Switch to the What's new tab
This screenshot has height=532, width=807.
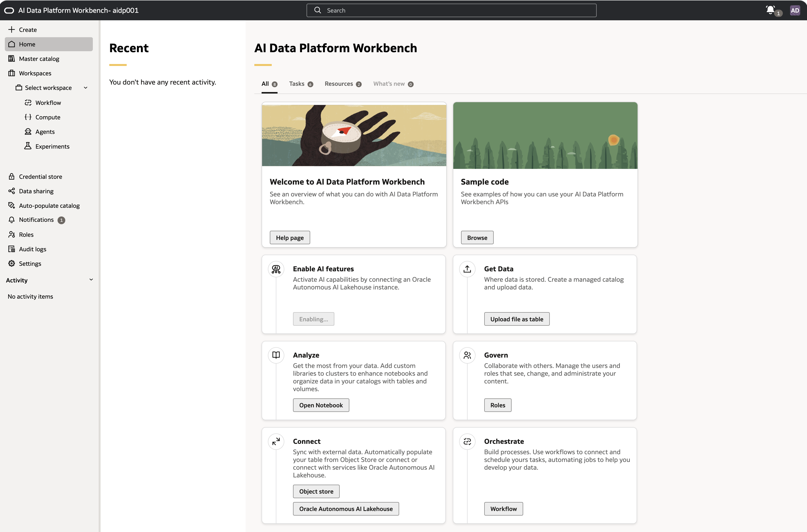pos(394,84)
